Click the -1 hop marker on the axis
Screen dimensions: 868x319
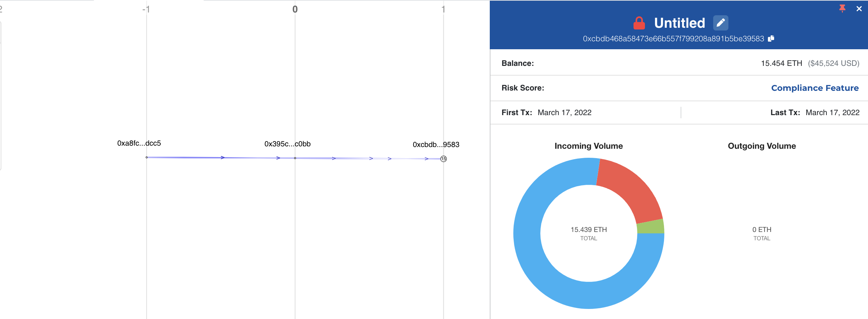click(x=146, y=9)
